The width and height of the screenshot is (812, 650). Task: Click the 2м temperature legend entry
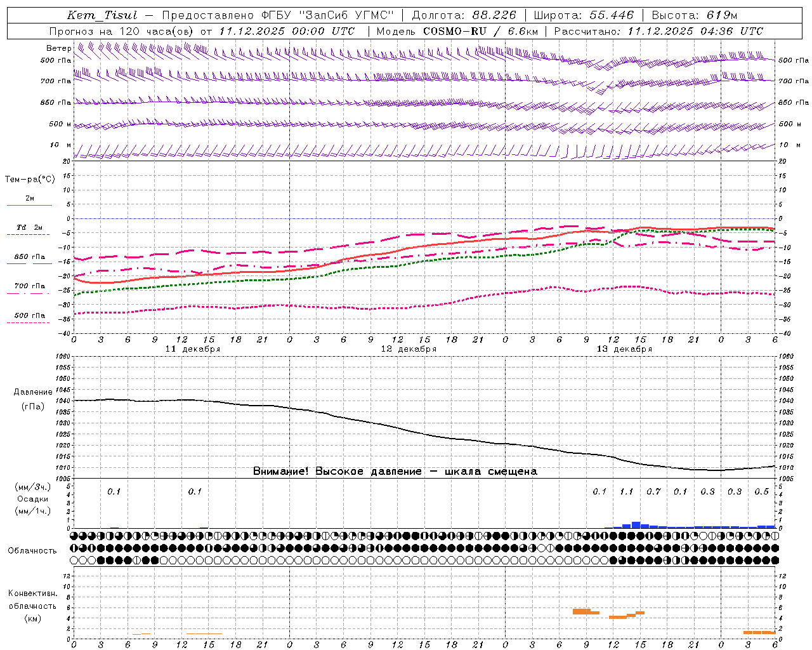30,199
